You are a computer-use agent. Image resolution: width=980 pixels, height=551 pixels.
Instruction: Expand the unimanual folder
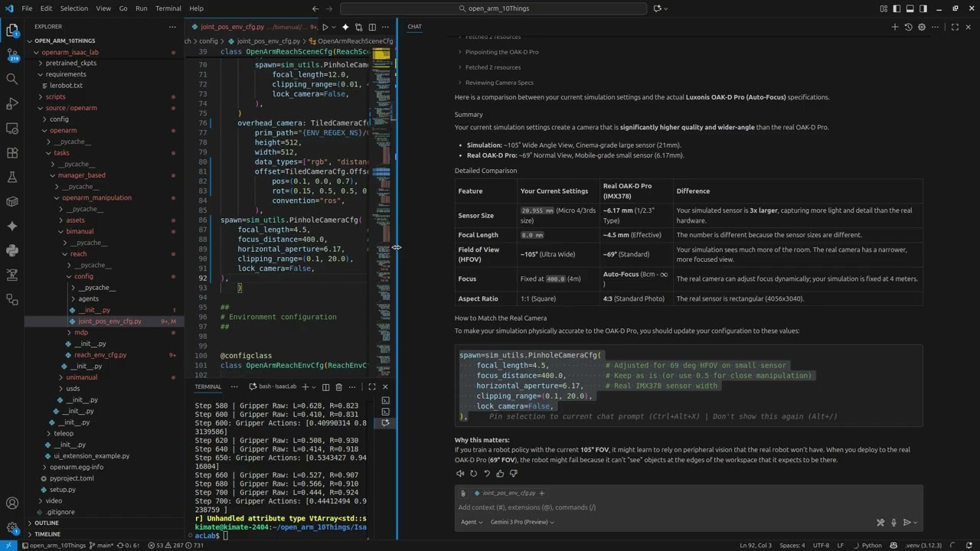[81, 377]
